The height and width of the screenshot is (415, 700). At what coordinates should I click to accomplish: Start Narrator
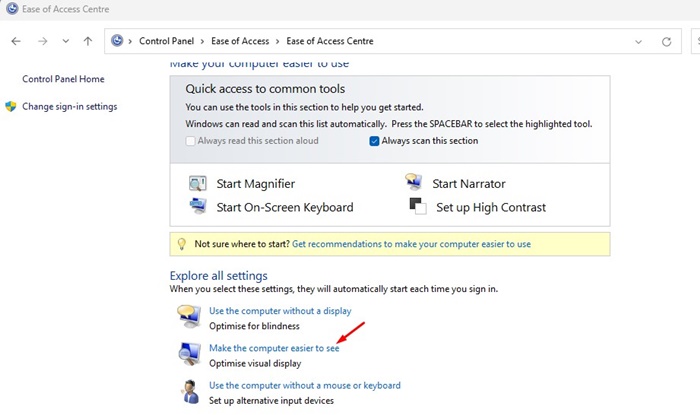469,184
